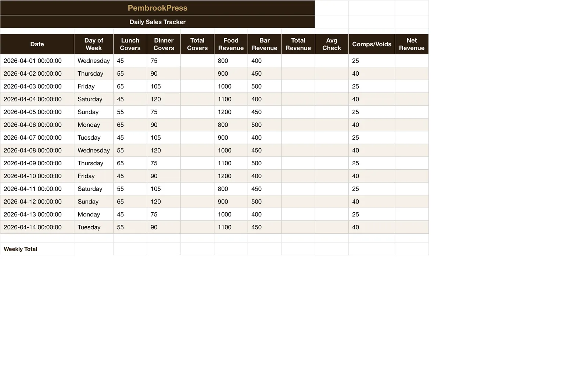Select the 2026-04-12 date cell
Viewport: 588px width, 378px height.
(x=37, y=202)
